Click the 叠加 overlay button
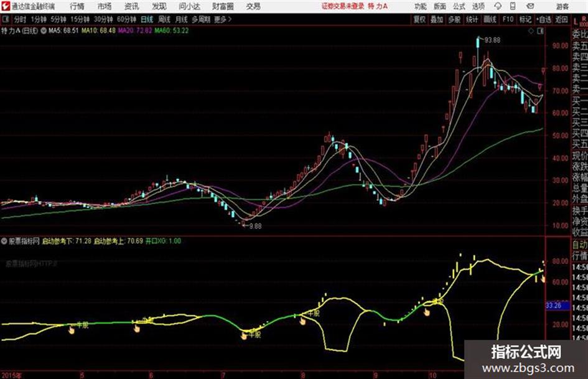The height and width of the screenshot is (379, 588). [x=437, y=19]
